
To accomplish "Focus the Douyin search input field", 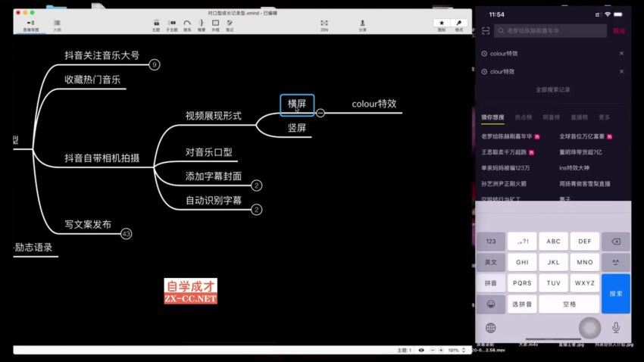I will [550, 31].
